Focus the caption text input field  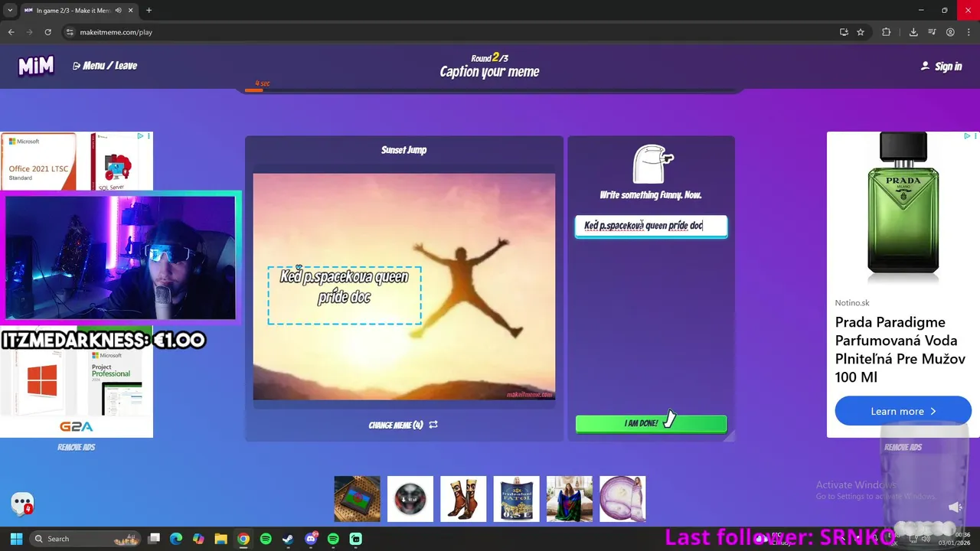(651, 226)
